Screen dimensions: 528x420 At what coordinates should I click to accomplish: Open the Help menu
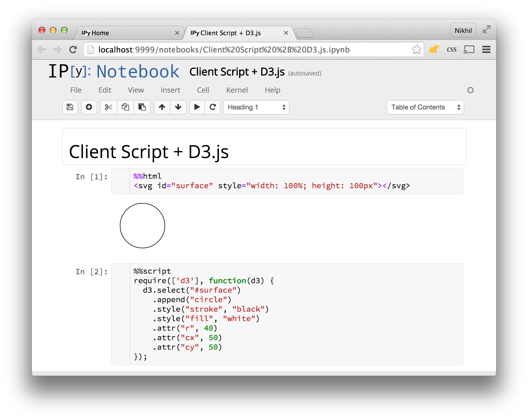coord(272,90)
